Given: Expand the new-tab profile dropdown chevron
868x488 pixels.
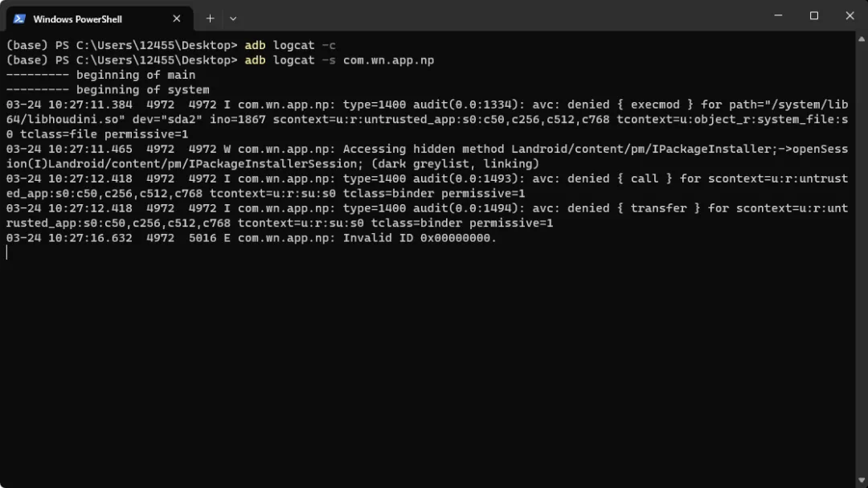Looking at the screenshot, I should click(x=233, y=18).
